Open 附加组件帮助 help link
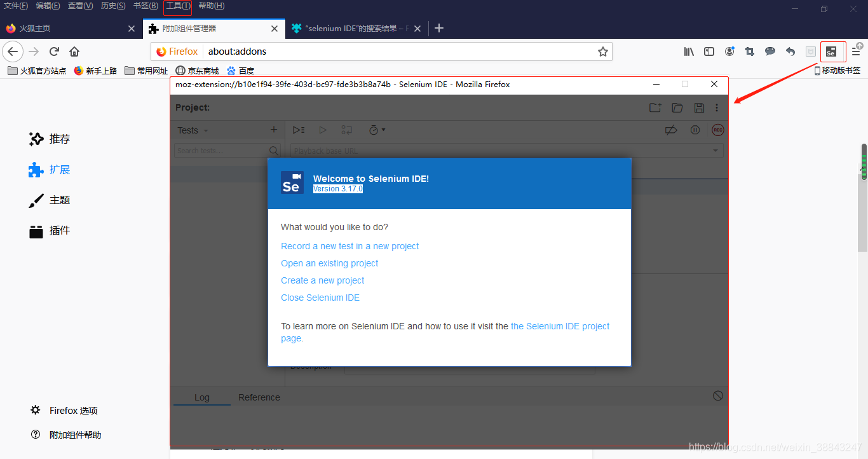Image resolution: width=868 pixels, height=459 pixels. 66,435
